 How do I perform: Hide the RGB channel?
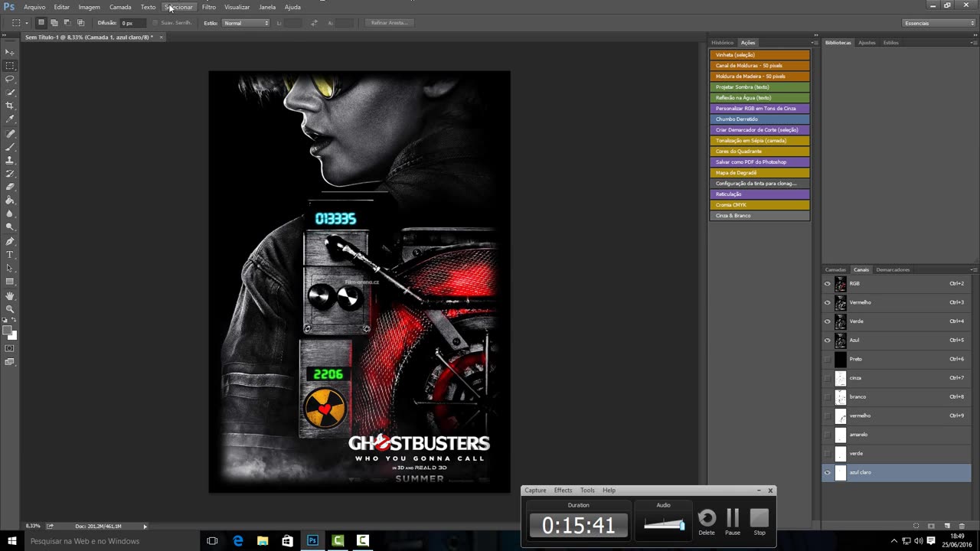(827, 284)
